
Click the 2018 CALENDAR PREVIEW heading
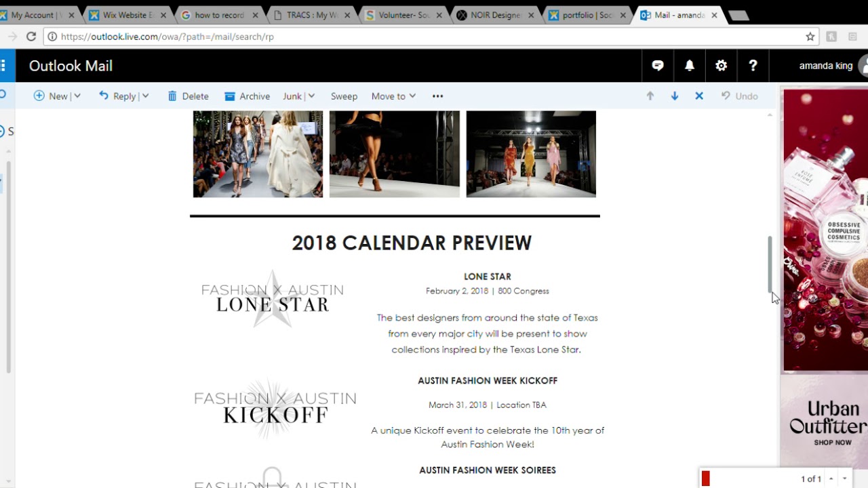412,243
